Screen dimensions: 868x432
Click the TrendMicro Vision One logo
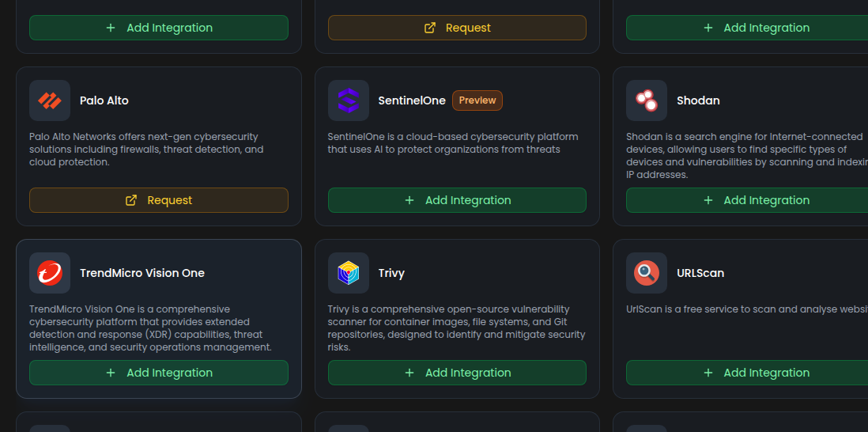coord(50,273)
